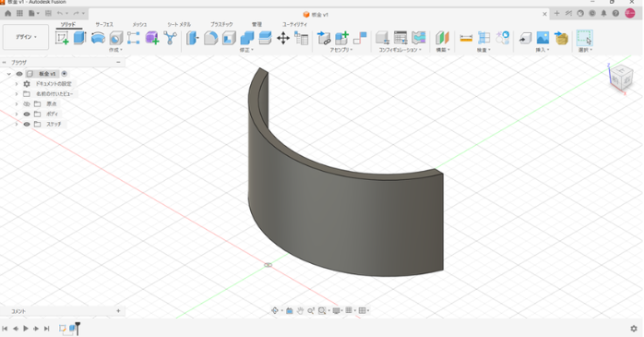The height and width of the screenshot is (337, 644).
Task: Click the New Component icon
Action: (x=341, y=38)
